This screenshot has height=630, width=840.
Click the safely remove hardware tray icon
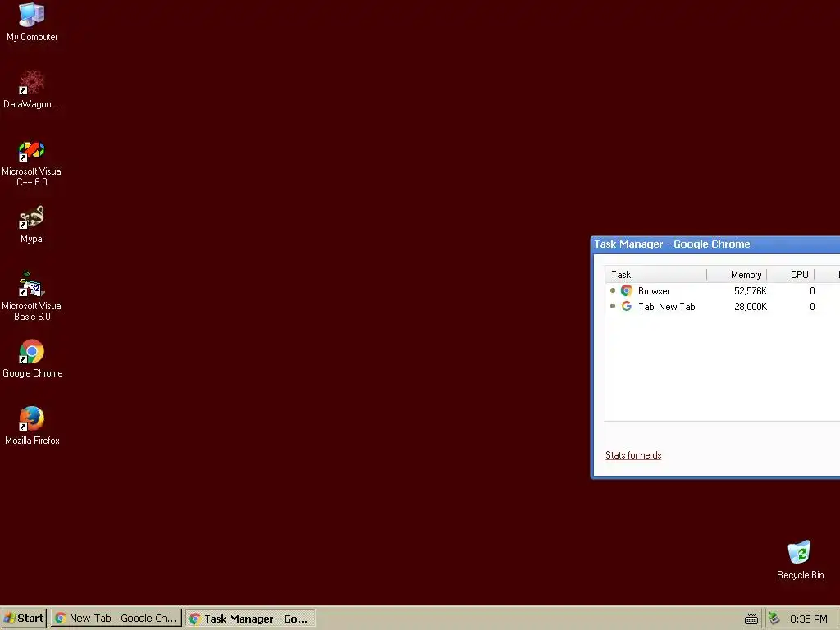tap(774, 619)
